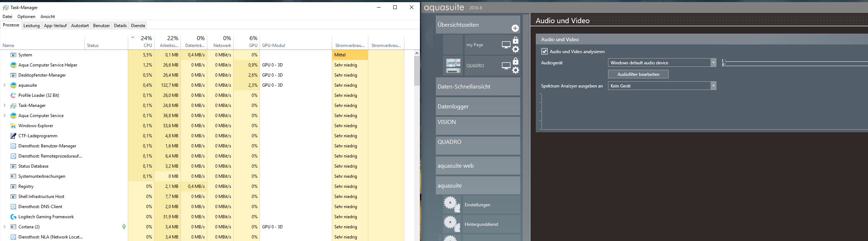Image resolution: width=868 pixels, height=241 pixels.
Task: Expand the aquasuite process row
Action: 4,85
